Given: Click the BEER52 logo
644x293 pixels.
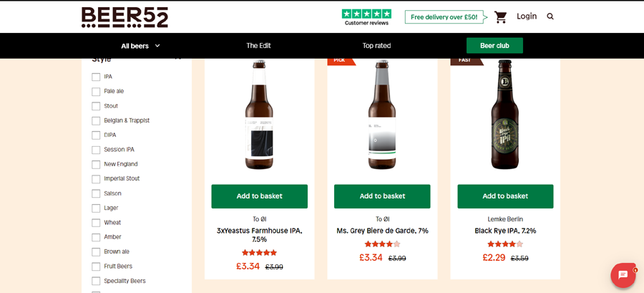Looking at the screenshot, I should pos(125,17).
